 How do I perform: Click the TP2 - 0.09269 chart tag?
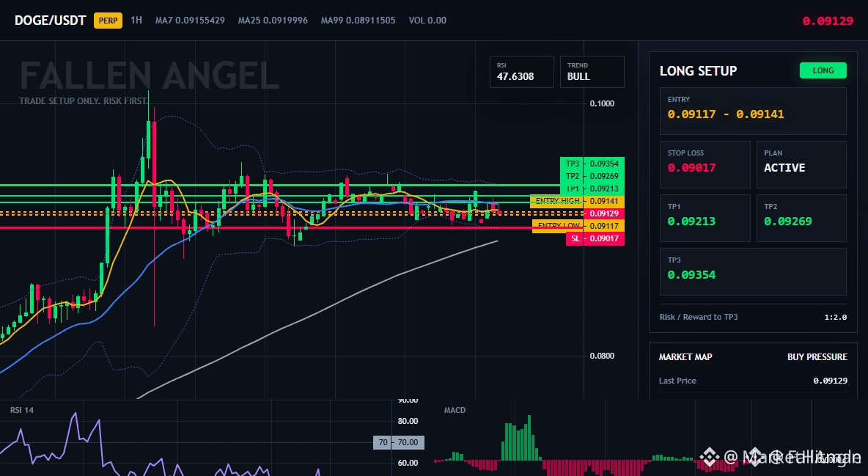click(592, 176)
